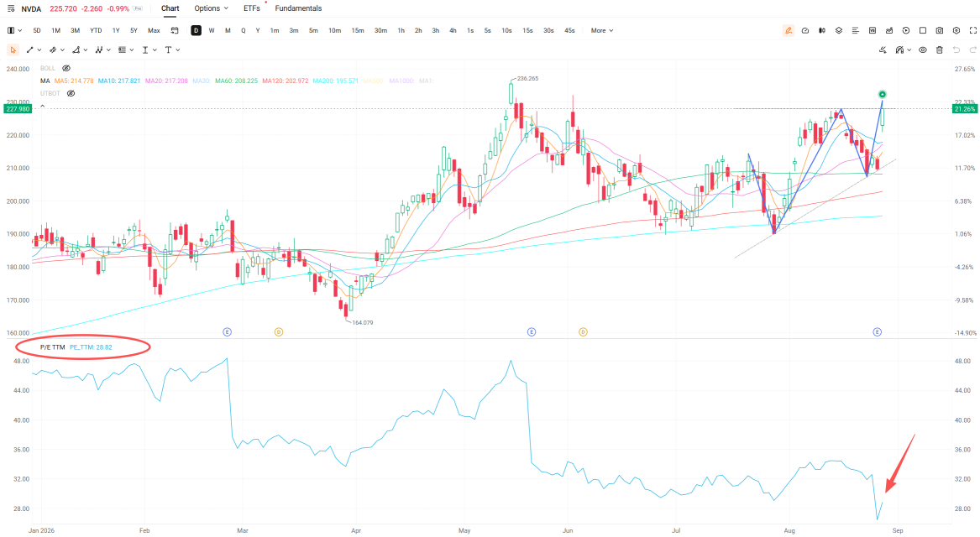Open the More timeframes dropdown
This screenshot has height=537, width=980.
(602, 30)
